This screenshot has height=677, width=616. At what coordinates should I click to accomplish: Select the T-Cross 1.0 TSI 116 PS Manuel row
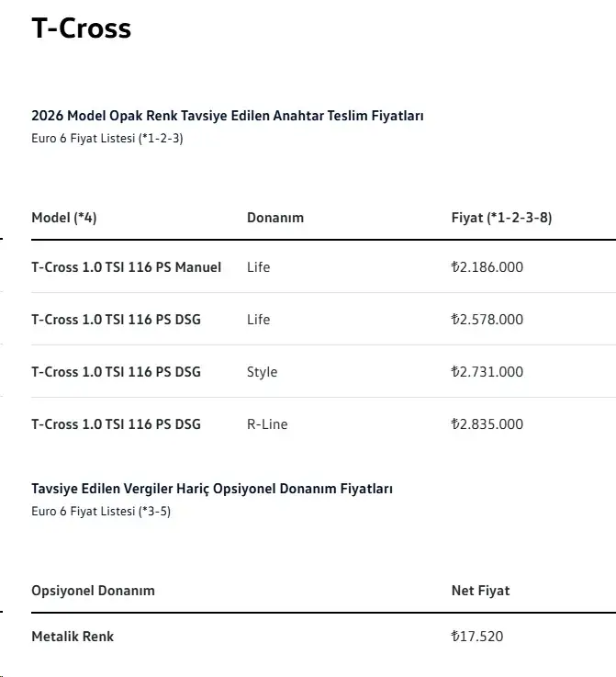[323, 266]
